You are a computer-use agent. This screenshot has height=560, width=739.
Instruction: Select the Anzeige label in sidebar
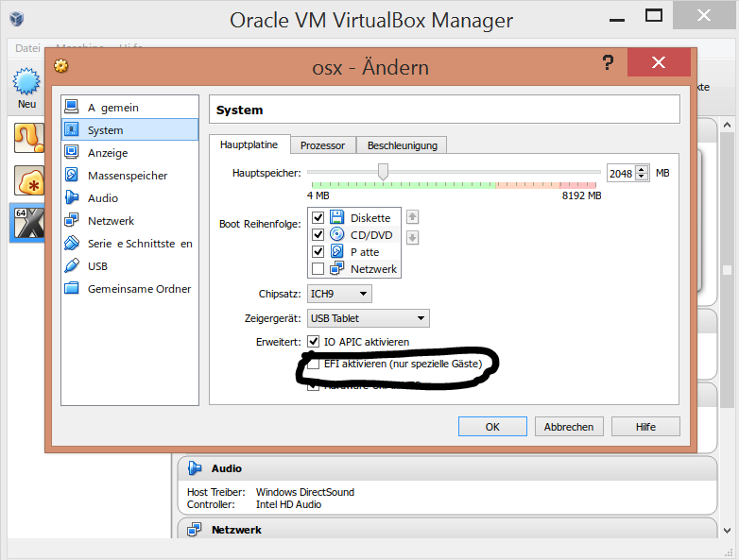(108, 153)
